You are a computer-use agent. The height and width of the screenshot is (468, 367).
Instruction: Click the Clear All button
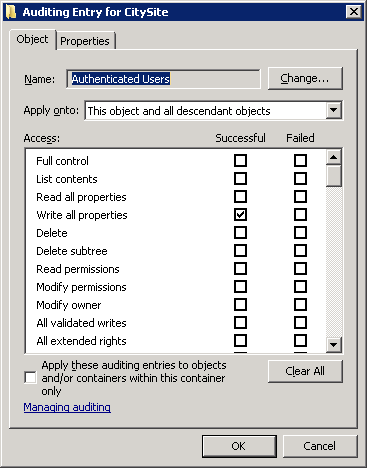click(x=305, y=371)
